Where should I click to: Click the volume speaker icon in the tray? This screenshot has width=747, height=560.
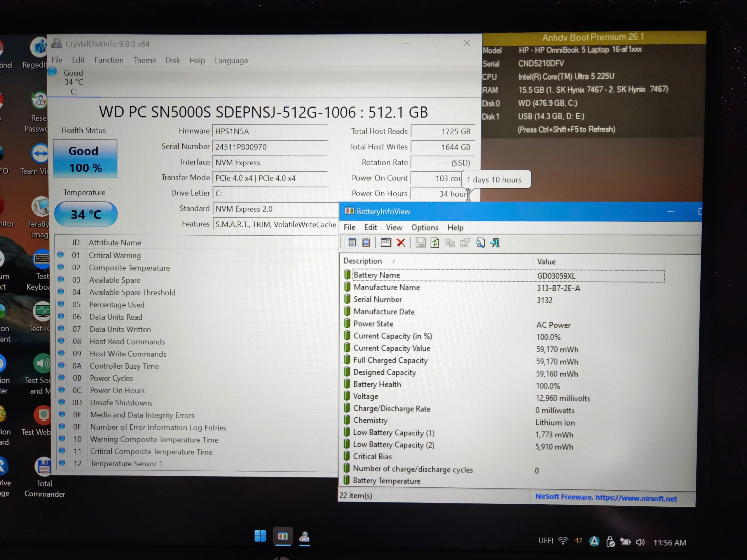[x=640, y=542]
